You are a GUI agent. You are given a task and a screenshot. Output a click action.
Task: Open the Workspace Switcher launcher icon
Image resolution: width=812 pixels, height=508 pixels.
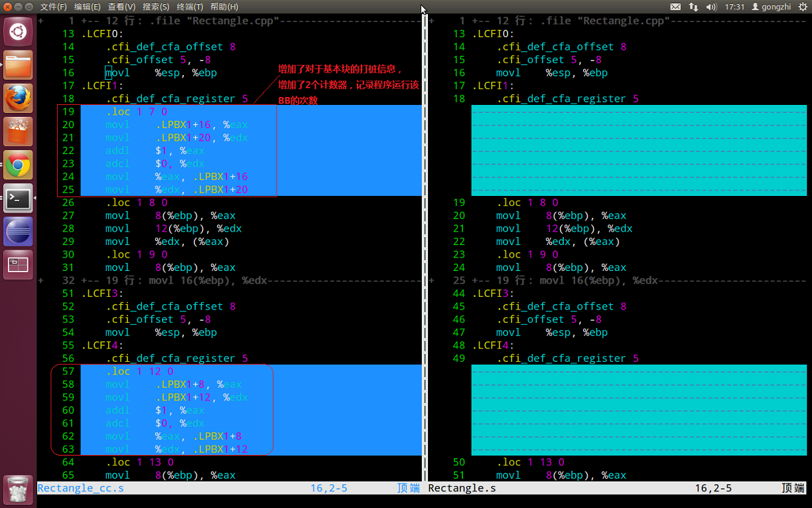click(18, 264)
